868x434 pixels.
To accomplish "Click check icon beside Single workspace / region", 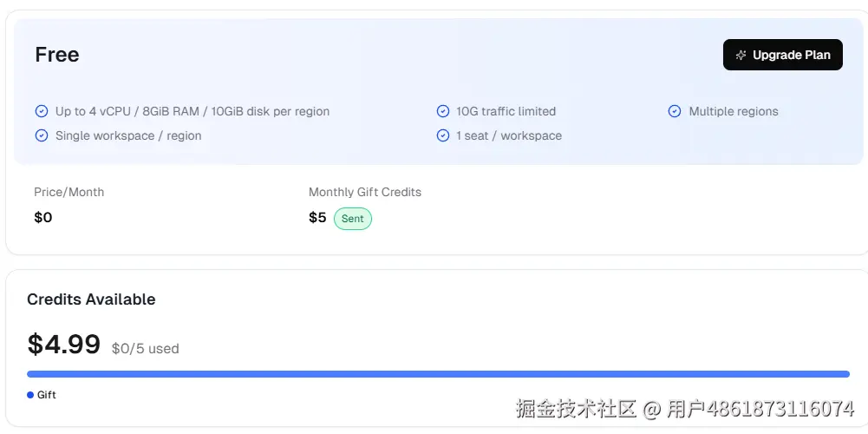I will [x=41, y=135].
